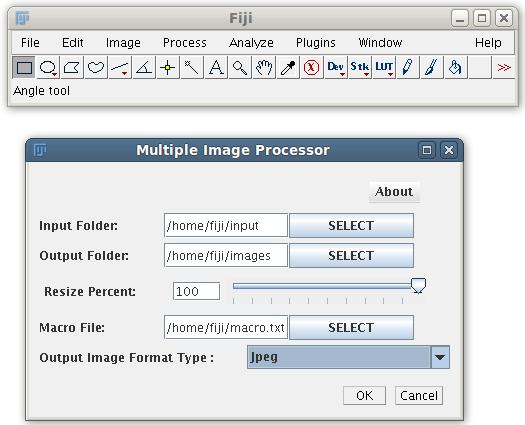The width and height of the screenshot is (525, 425).
Task: Open the File menu
Action: pos(30,43)
